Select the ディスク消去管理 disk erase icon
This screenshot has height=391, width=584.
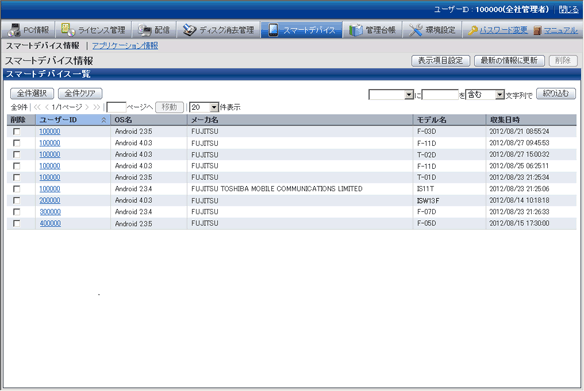190,30
